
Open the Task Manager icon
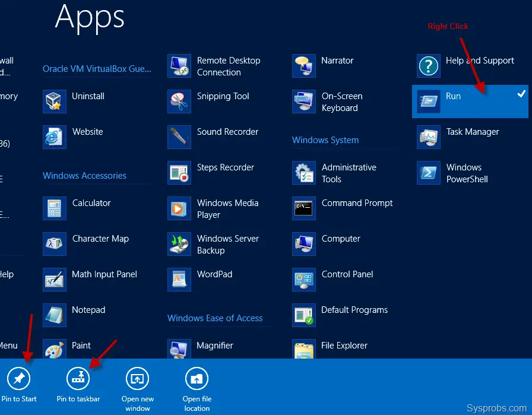click(x=429, y=137)
